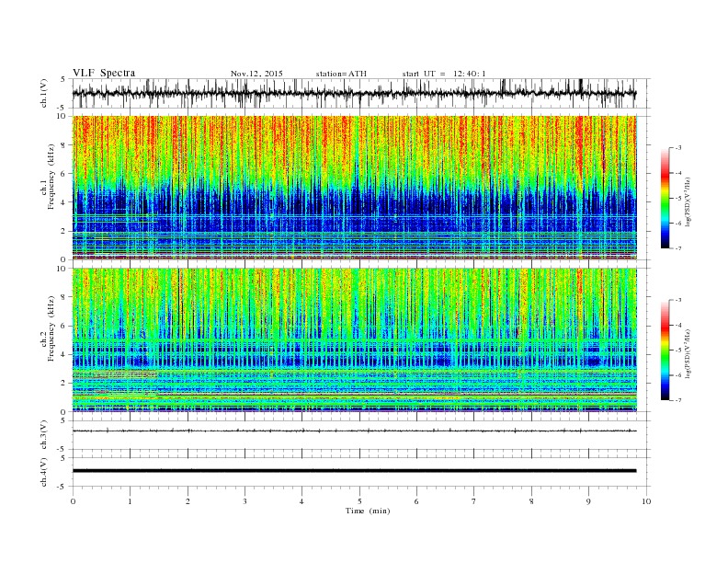Click the "-3" label on upper color bar

coord(677,148)
